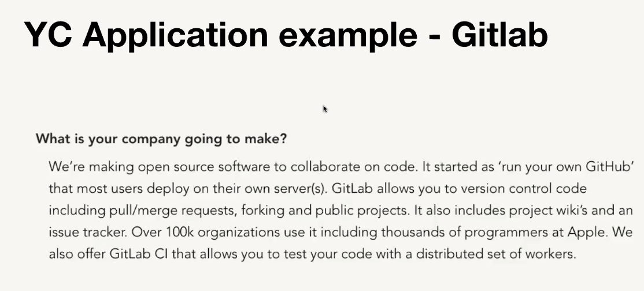Click the question 'What is your company going to make?'
The image size is (644, 291).
tap(162, 139)
